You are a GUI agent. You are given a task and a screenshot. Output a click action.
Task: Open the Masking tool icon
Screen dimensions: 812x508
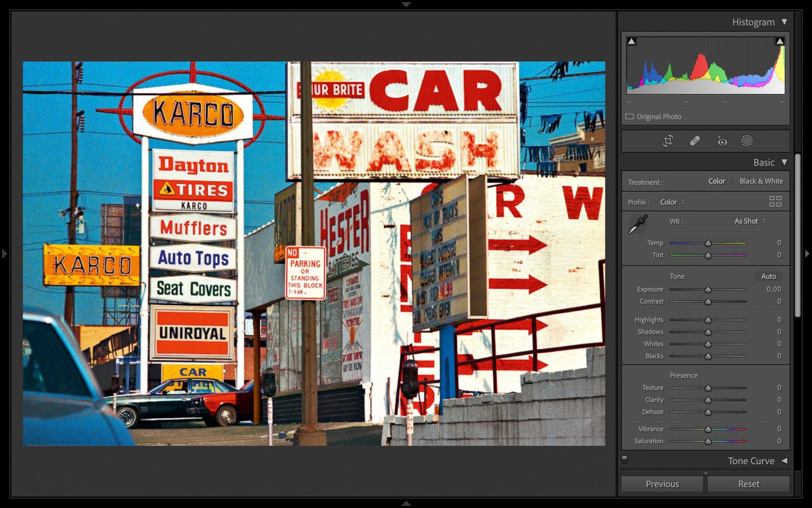747,141
